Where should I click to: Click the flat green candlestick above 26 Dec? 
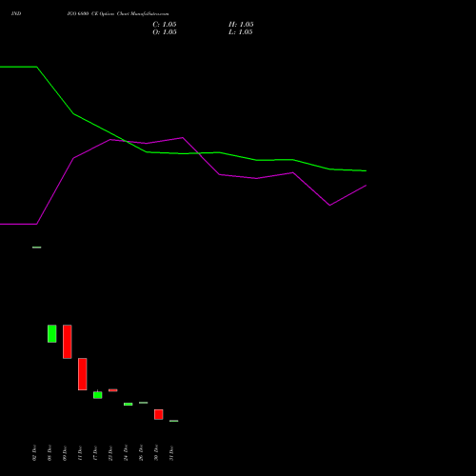pos(144,403)
